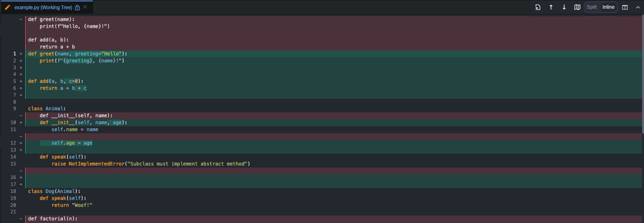Click the orange pencil icon on the tab
Image resolution: width=644 pixels, height=223 pixels.
click(7, 7)
